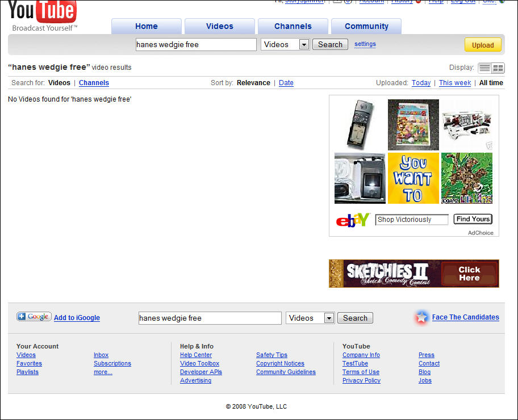This screenshot has width=518, height=420.
Task: Click Click Here on Sketchies banner
Action: tap(469, 274)
